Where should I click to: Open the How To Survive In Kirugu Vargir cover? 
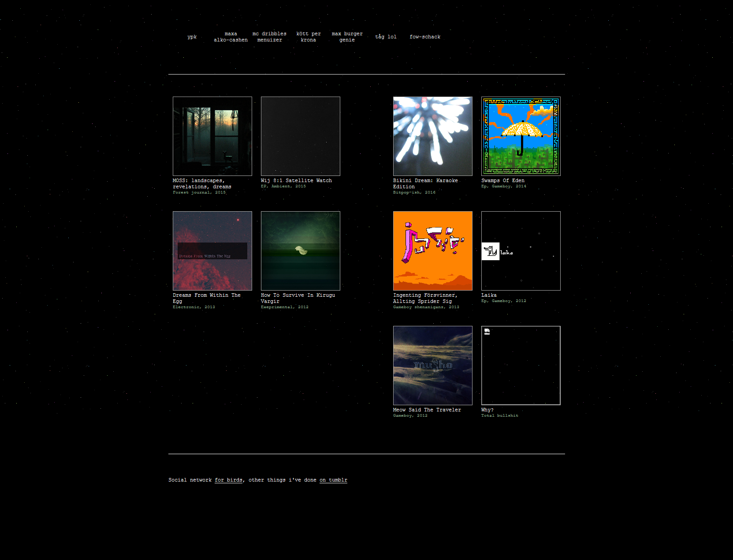point(301,251)
